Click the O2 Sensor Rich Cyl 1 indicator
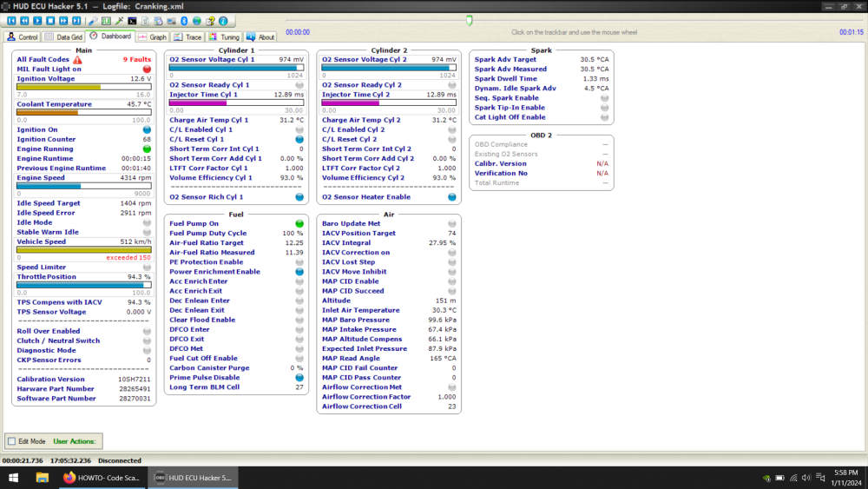The height and width of the screenshot is (489, 868). pyautogui.click(x=299, y=197)
